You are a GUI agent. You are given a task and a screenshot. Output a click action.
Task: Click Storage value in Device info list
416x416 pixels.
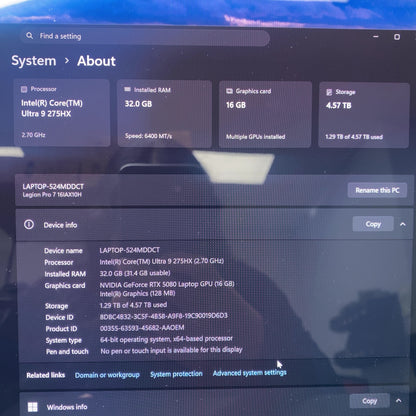coord(133,305)
